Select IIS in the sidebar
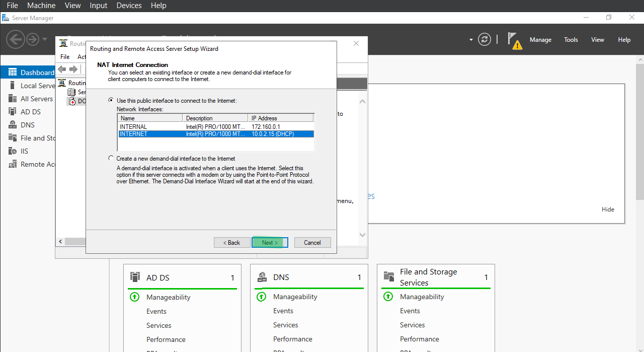The height and width of the screenshot is (352, 644). (28, 151)
